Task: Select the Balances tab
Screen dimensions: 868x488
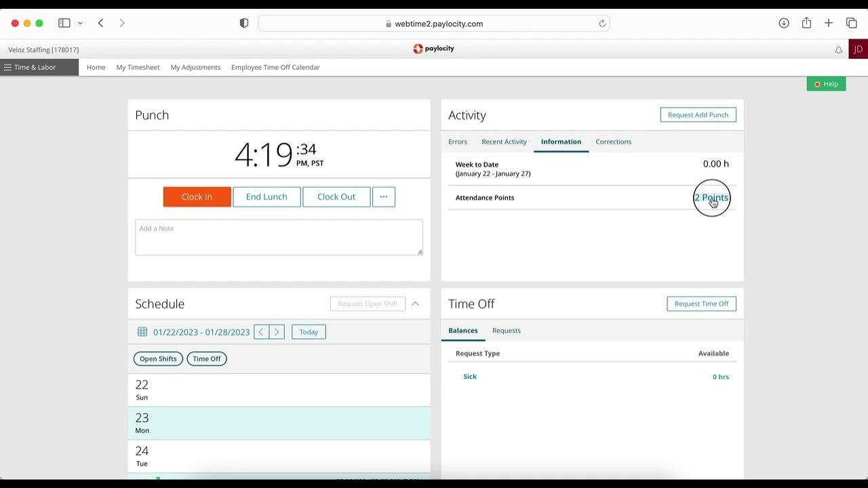Action: click(463, 331)
